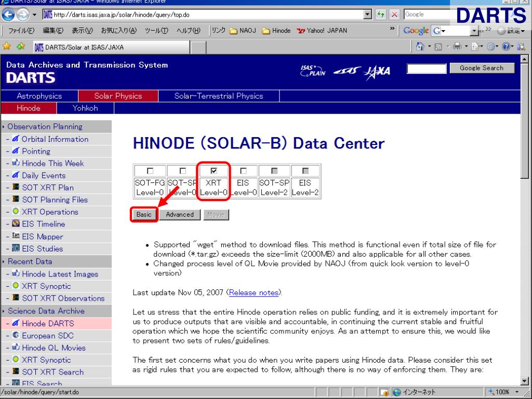Viewport: 532px width, 399px height.
Task: Click the Google logo on the toolbar
Action: click(x=416, y=31)
